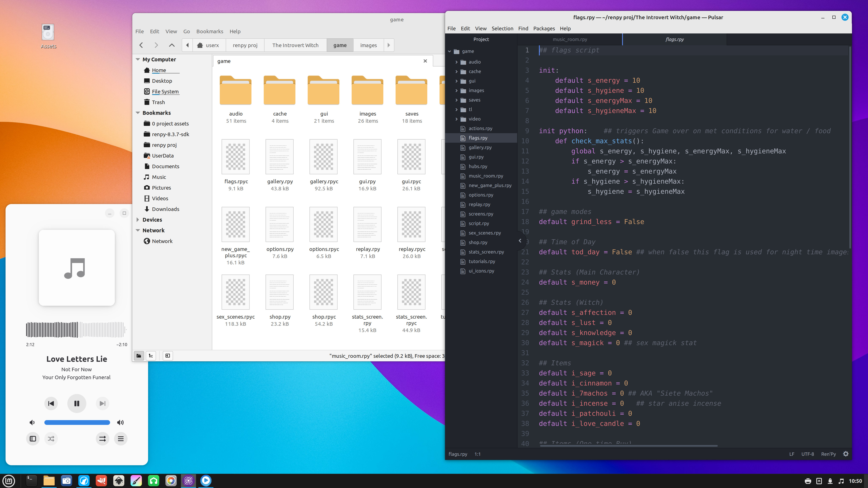Collapse the Network section in sidebar
The height and width of the screenshot is (488, 868).
138,230
